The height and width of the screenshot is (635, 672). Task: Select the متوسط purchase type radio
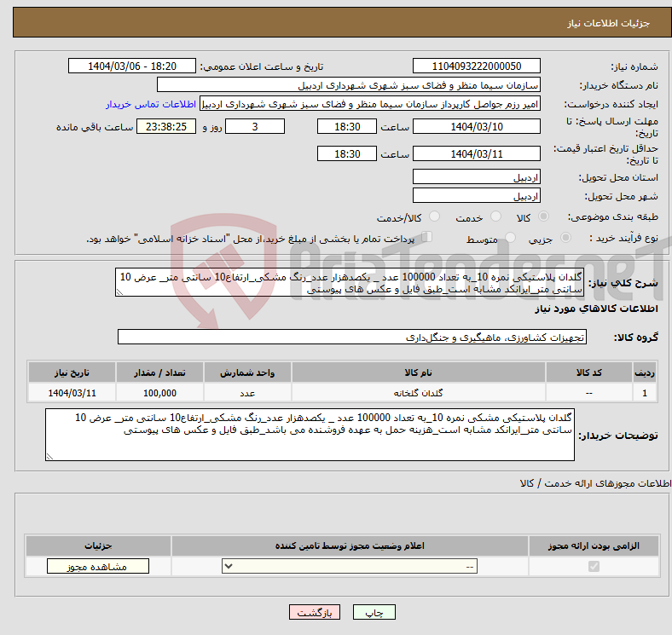pyautogui.click(x=510, y=237)
